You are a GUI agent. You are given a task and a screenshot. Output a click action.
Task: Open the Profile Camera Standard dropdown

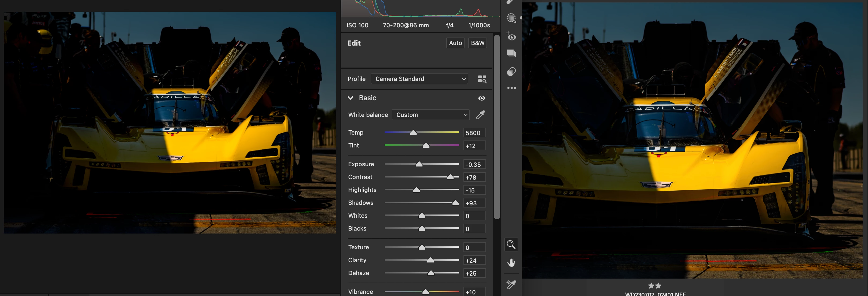pos(419,79)
